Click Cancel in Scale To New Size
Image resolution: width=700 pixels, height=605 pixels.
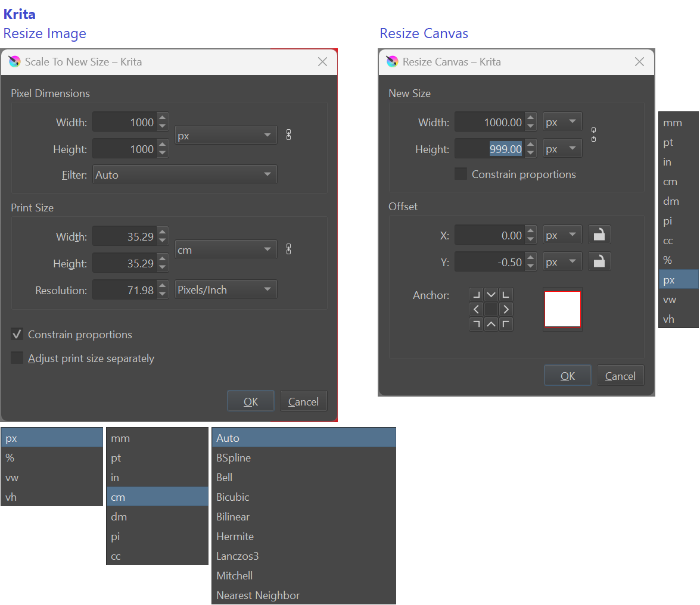tap(304, 401)
